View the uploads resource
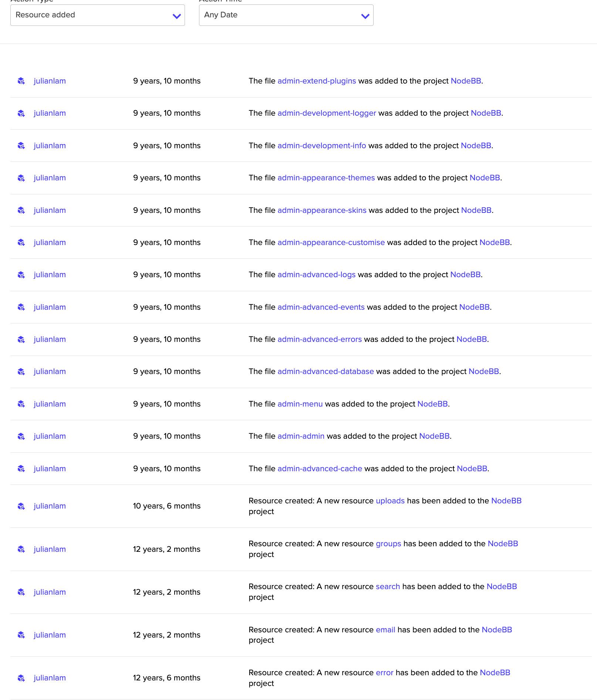Viewport: 597px width, 700px height. pyautogui.click(x=390, y=501)
